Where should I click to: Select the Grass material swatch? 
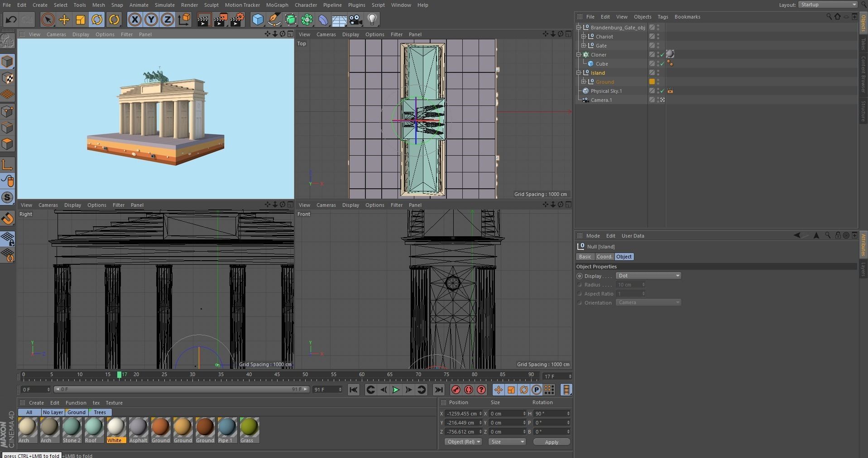249,430
